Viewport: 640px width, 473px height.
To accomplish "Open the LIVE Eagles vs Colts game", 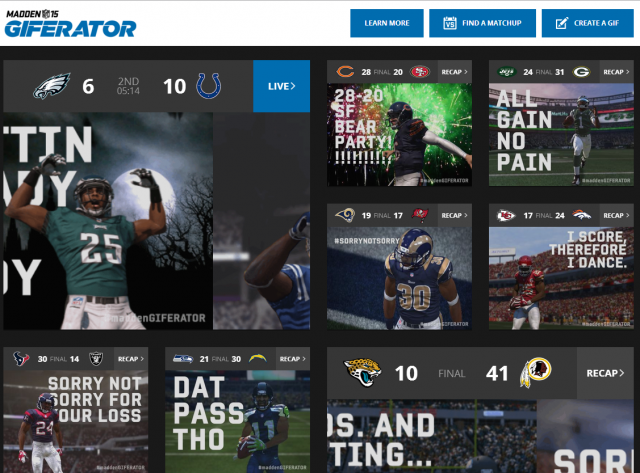I will click(281, 86).
